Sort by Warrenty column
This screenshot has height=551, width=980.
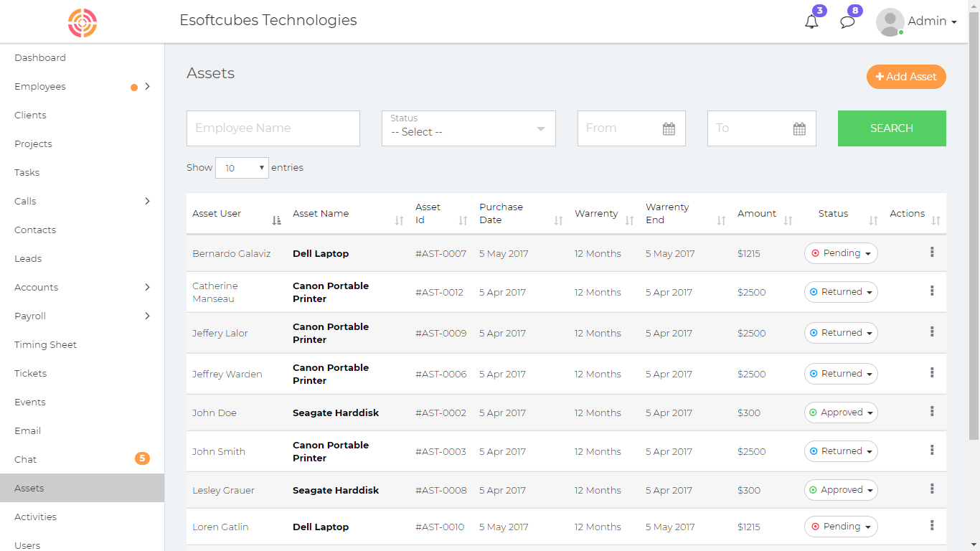(604, 214)
